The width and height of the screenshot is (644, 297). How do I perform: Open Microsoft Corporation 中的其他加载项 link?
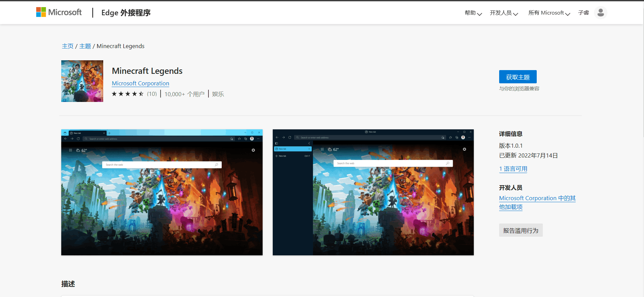537,203
